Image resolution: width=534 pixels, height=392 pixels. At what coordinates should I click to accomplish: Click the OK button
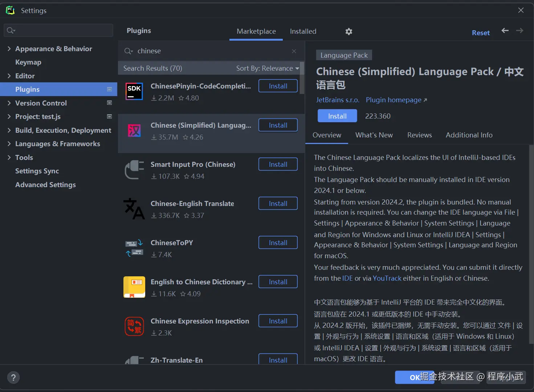pyautogui.click(x=415, y=377)
